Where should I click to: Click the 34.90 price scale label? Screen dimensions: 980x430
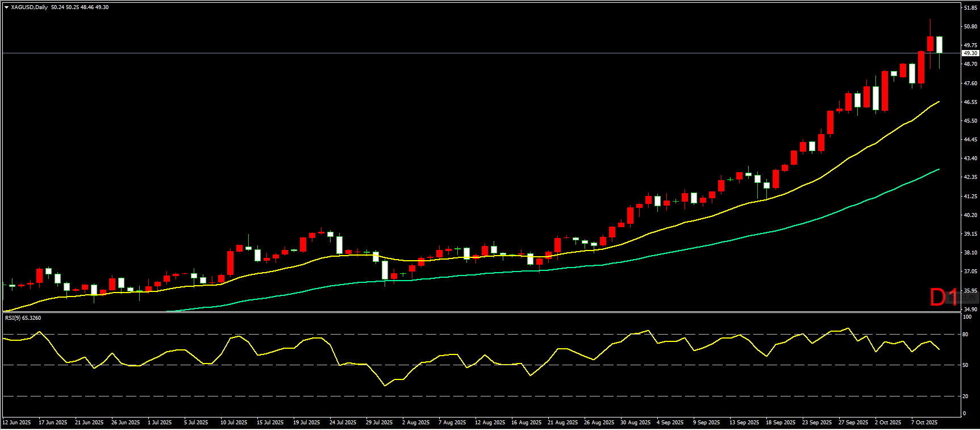(x=970, y=310)
